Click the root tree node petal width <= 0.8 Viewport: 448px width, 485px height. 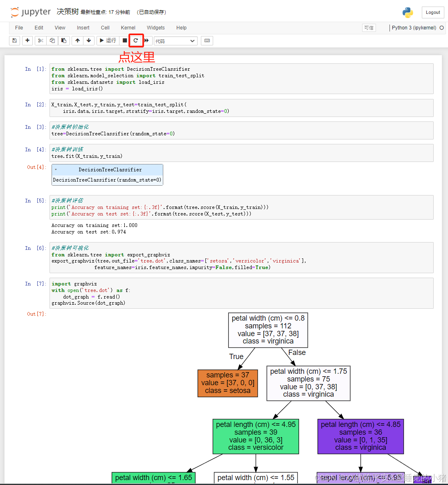[268, 330]
